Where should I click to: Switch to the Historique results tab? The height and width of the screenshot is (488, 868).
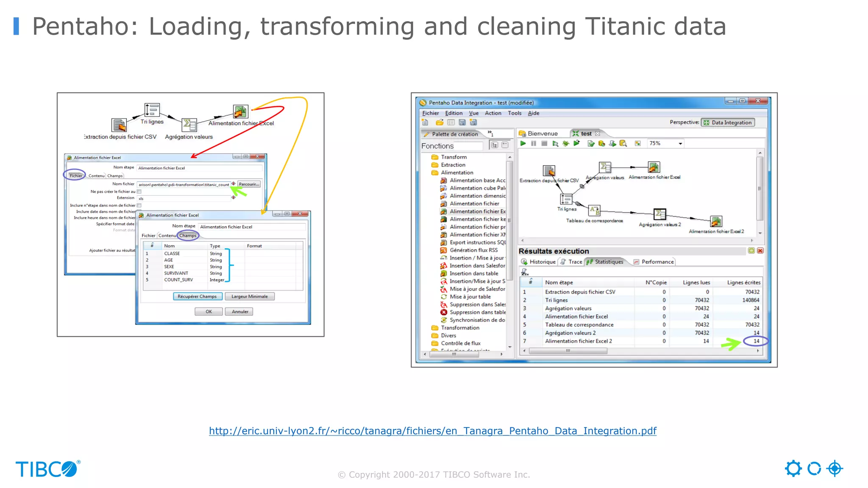(538, 262)
